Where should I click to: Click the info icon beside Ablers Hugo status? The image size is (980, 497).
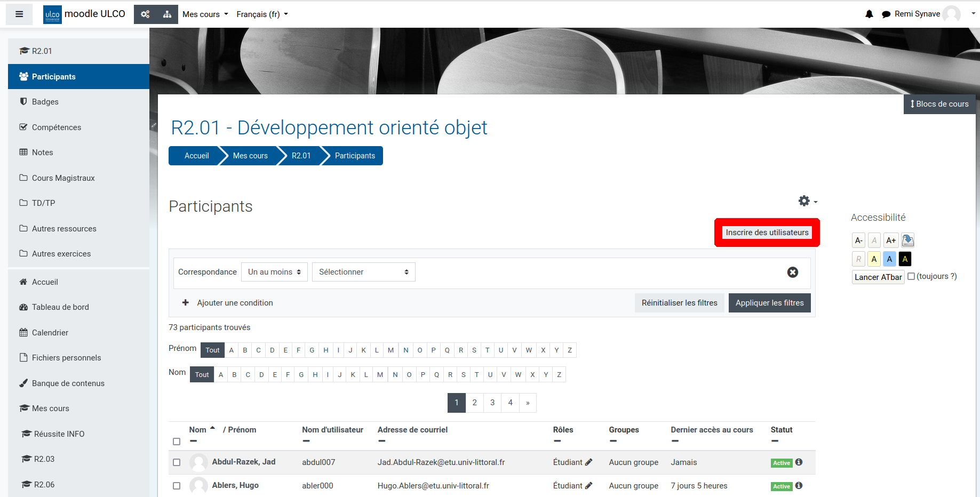[x=799, y=486]
